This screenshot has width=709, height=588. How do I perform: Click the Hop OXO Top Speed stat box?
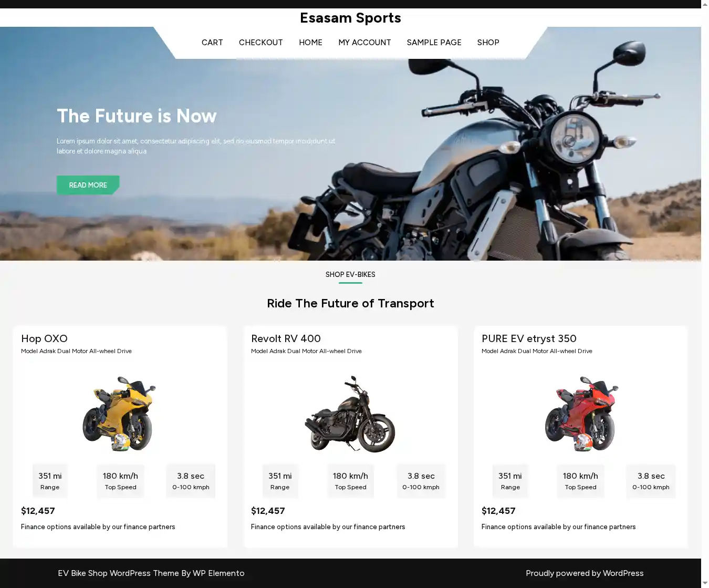[x=120, y=481]
